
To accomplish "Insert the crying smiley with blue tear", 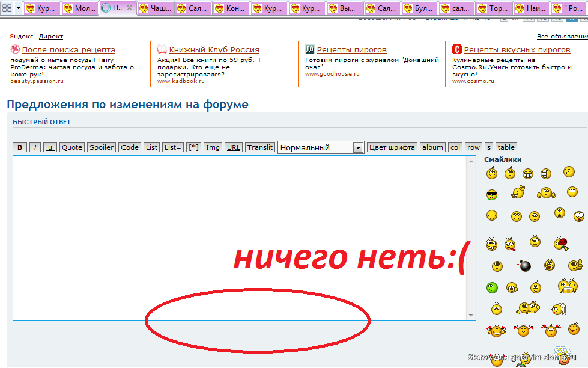I will pos(492,215).
